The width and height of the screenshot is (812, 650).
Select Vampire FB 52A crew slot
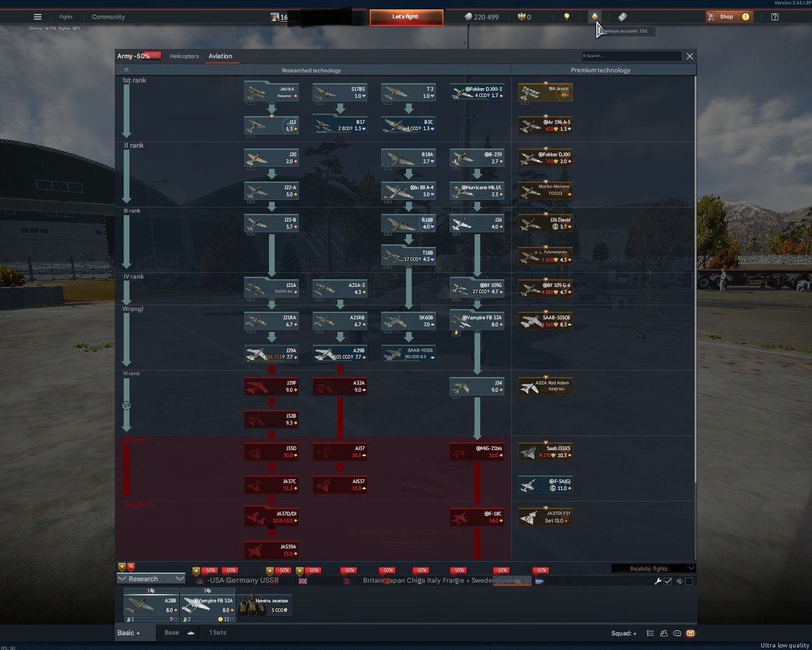(x=207, y=605)
